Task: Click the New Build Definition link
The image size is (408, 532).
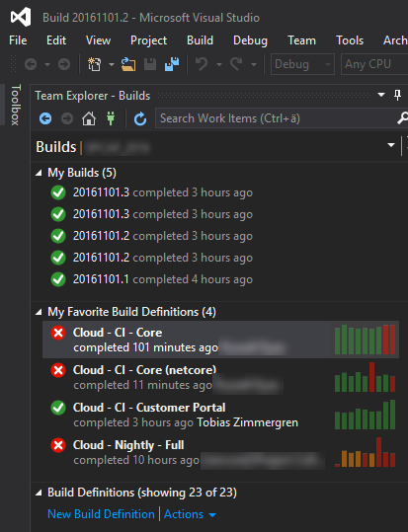Action: point(101,514)
